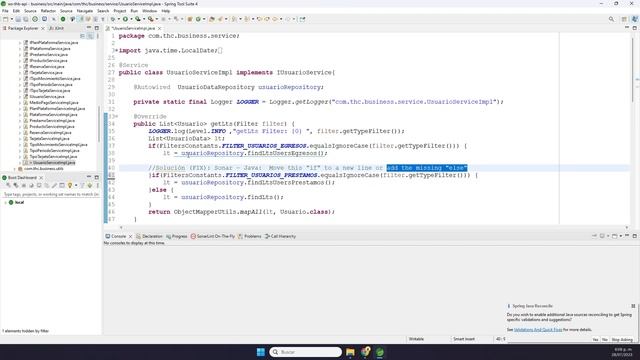
Task: Click the New file toolbar icon
Action: tap(5, 19)
